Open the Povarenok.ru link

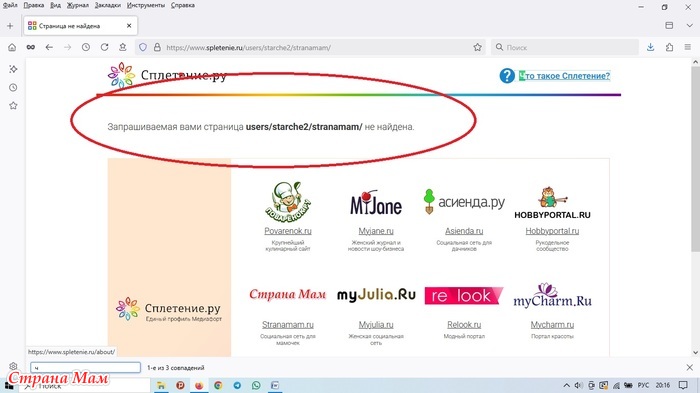288,231
